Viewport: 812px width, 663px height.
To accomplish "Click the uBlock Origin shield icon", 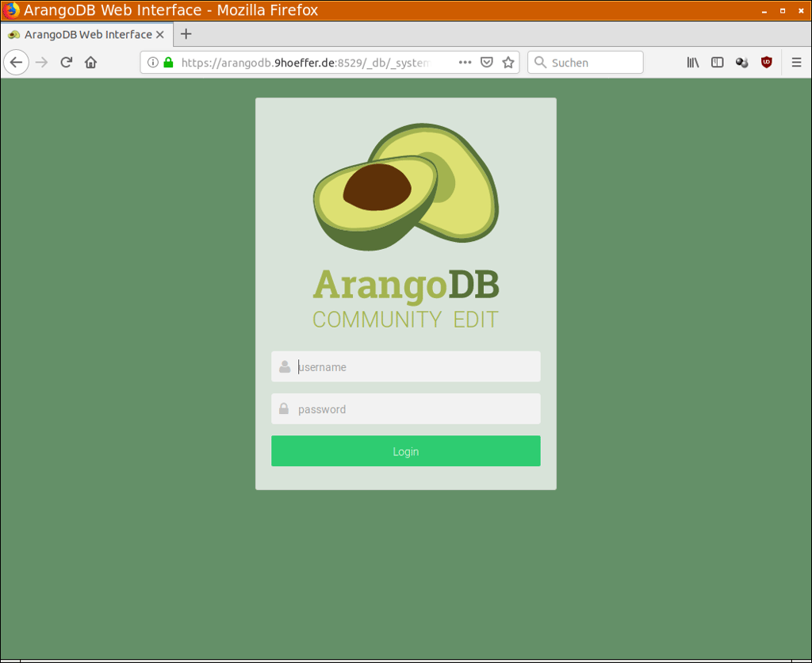I will [766, 62].
